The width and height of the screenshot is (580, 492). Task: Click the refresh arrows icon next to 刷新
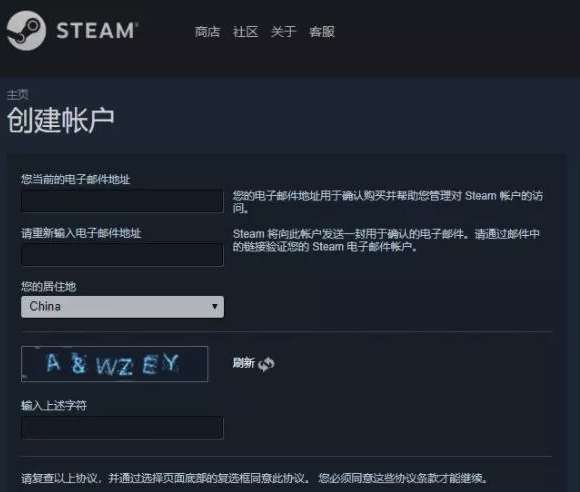[266, 364]
